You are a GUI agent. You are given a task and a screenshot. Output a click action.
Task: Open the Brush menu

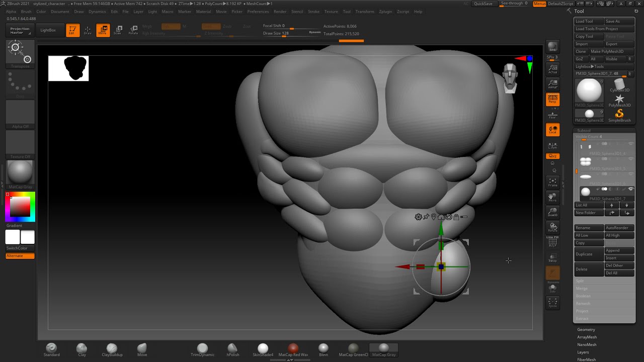[26, 12]
